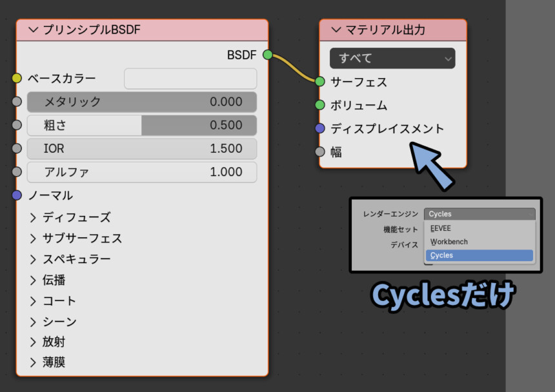Collapse the マテリアル出力 node header chevron
Screen dimensions: 555x392
336,30
